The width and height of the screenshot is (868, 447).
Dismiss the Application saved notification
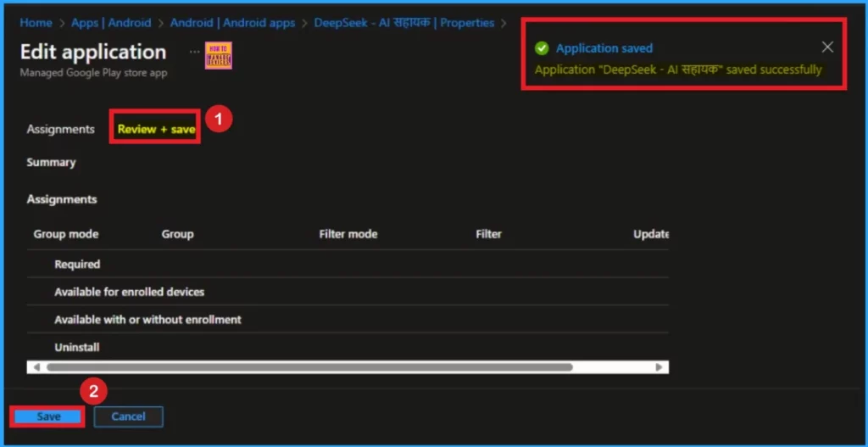(827, 47)
